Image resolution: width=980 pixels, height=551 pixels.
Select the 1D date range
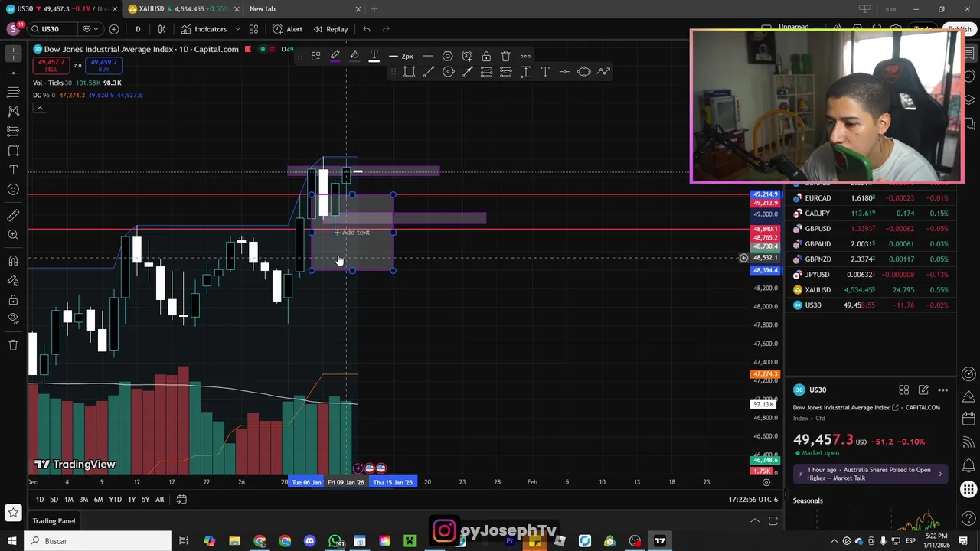pyautogui.click(x=40, y=500)
